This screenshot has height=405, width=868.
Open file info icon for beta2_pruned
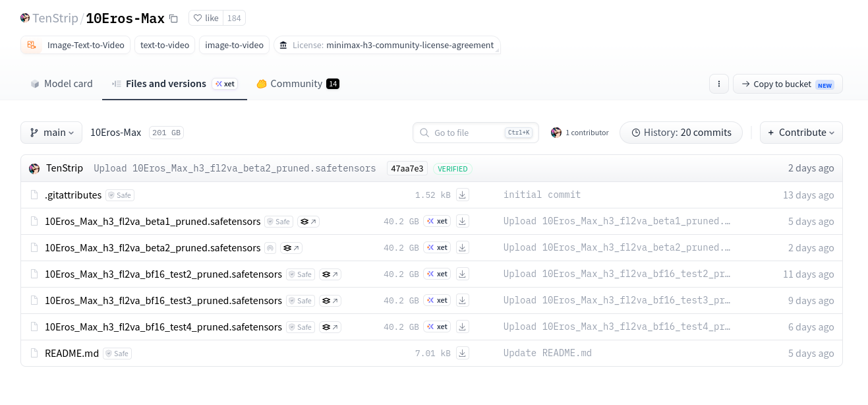click(x=291, y=248)
